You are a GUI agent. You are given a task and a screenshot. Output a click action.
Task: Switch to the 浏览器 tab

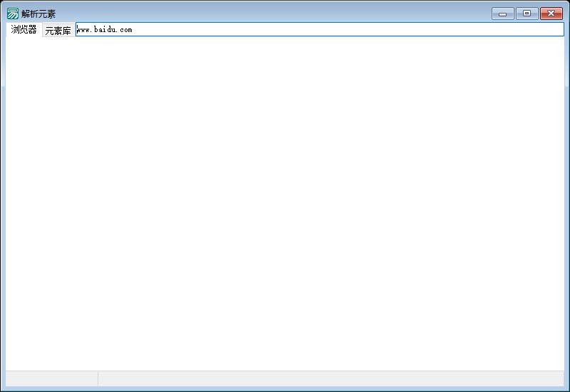point(24,29)
